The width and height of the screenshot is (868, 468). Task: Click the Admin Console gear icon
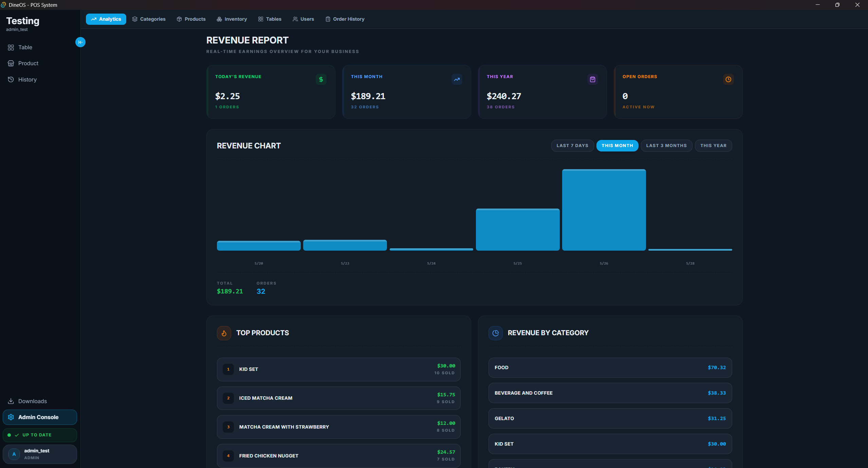click(x=11, y=417)
